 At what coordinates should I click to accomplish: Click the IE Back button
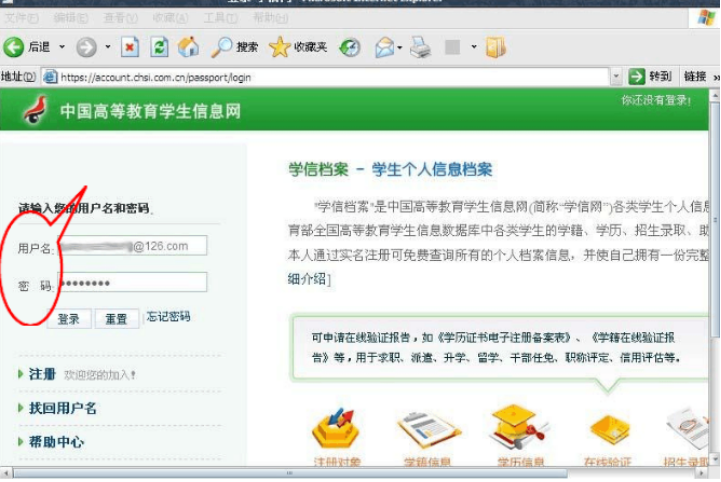[27, 47]
